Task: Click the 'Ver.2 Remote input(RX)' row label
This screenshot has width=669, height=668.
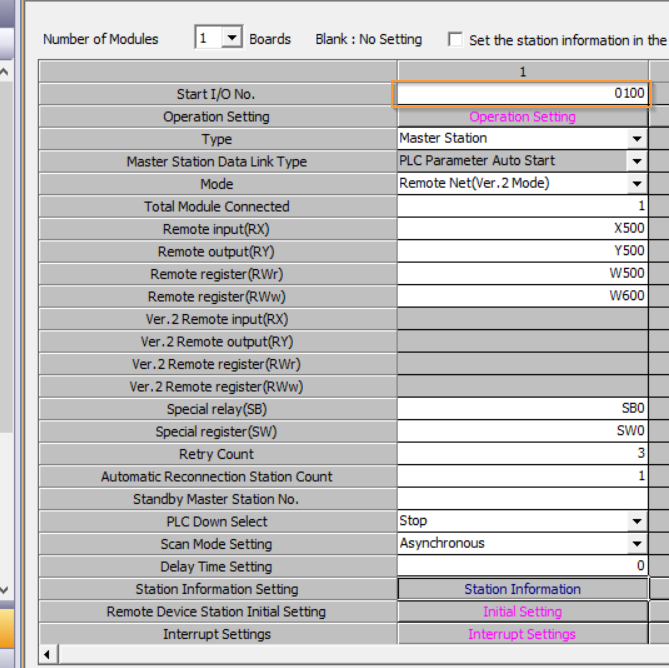Action: pyautogui.click(x=217, y=319)
